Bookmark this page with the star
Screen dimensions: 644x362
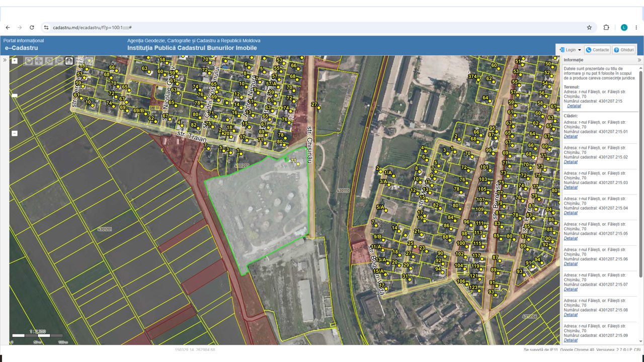(589, 28)
